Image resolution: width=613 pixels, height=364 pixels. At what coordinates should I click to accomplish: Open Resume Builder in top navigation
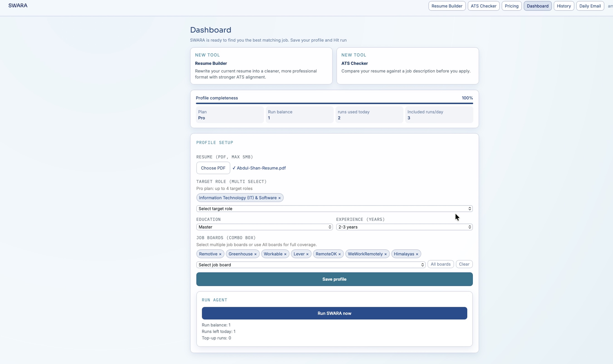pyautogui.click(x=447, y=6)
